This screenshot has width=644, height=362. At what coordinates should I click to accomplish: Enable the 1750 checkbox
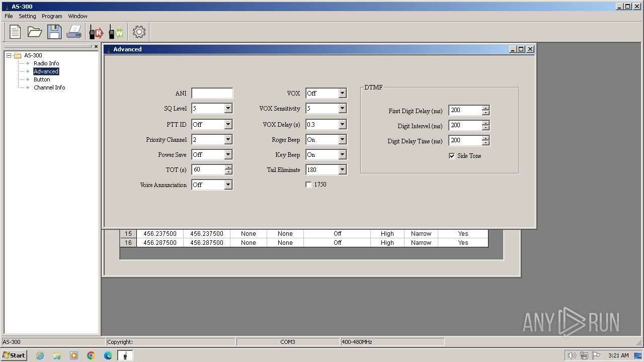pos(308,185)
